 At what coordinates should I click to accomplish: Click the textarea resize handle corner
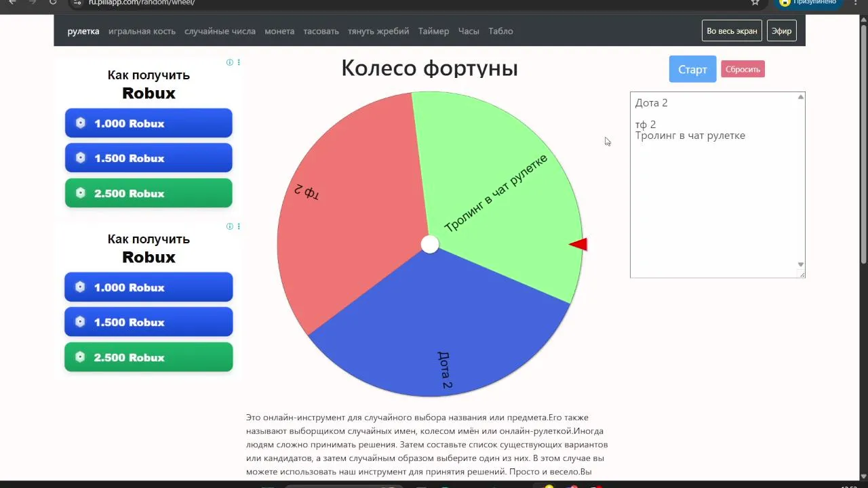point(802,274)
